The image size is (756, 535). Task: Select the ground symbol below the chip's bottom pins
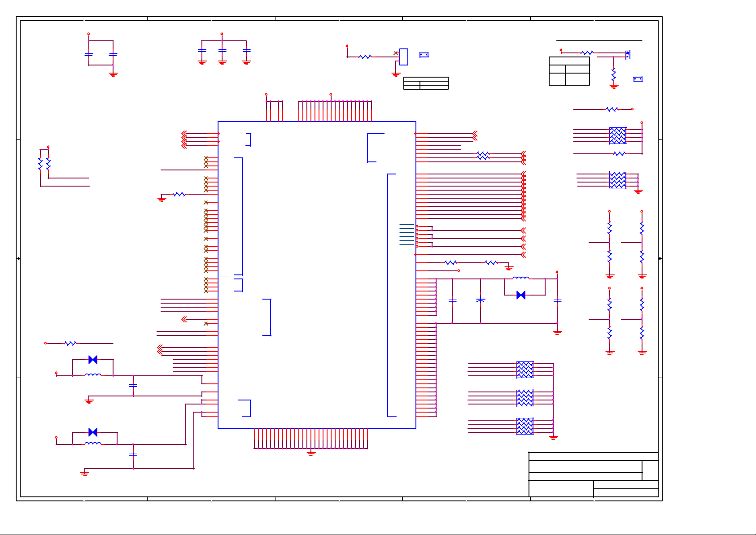tap(311, 453)
